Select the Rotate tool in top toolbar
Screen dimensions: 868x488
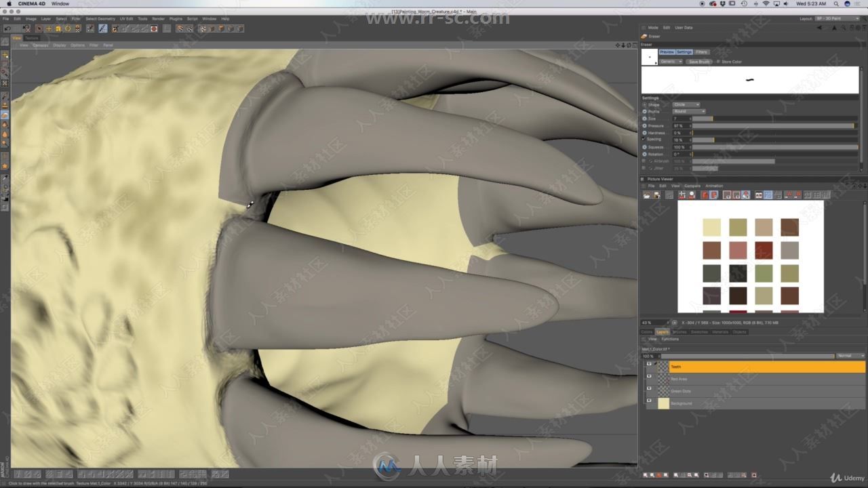[67, 28]
